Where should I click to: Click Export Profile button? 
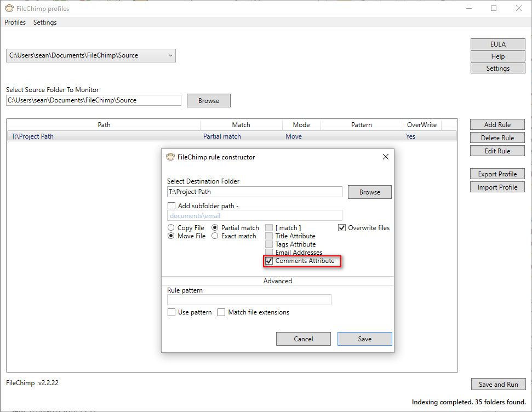click(x=497, y=174)
